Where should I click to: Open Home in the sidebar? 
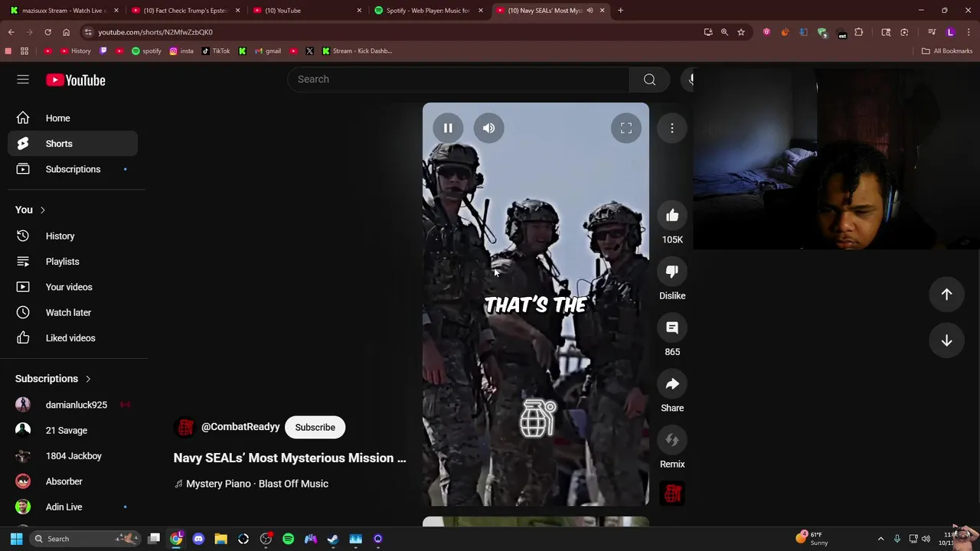(x=73, y=118)
